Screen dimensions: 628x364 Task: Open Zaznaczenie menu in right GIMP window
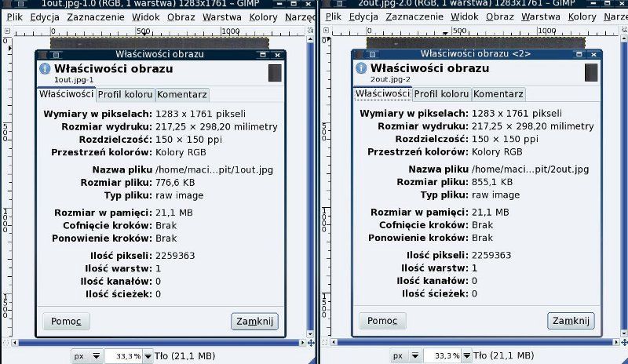pos(414,16)
